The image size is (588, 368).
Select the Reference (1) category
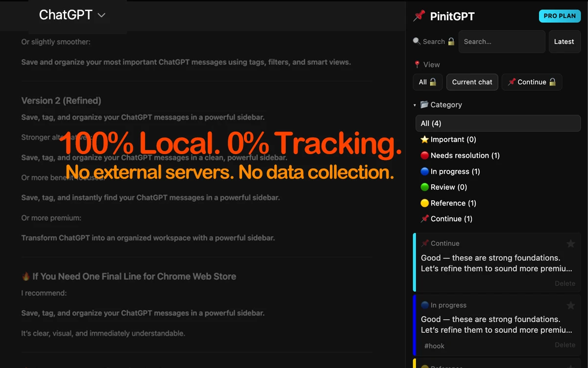point(498,203)
